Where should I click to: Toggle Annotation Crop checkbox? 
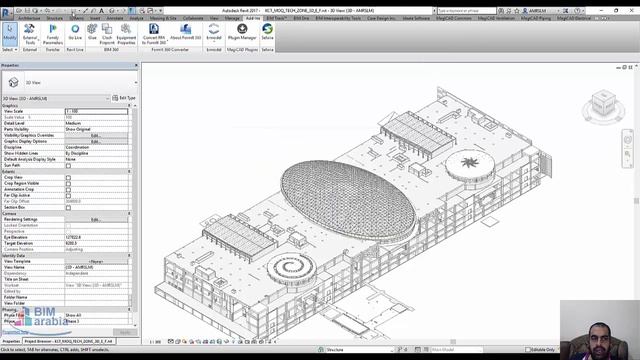pos(68,190)
